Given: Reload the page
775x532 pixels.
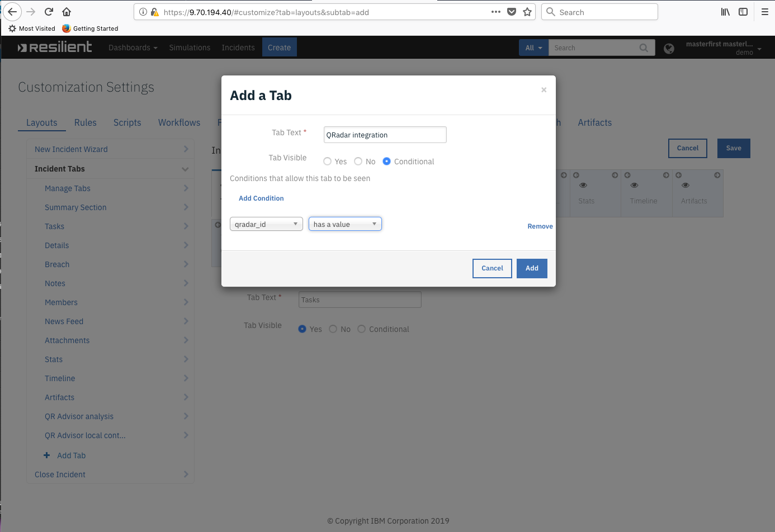Looking at the screenshot, I should pyautogui.click(x=49, y=12).
